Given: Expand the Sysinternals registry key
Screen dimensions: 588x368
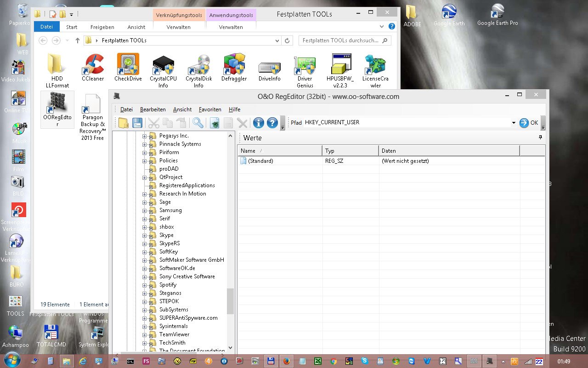Looking at the screenshot, I should click(x=144, y=327).
